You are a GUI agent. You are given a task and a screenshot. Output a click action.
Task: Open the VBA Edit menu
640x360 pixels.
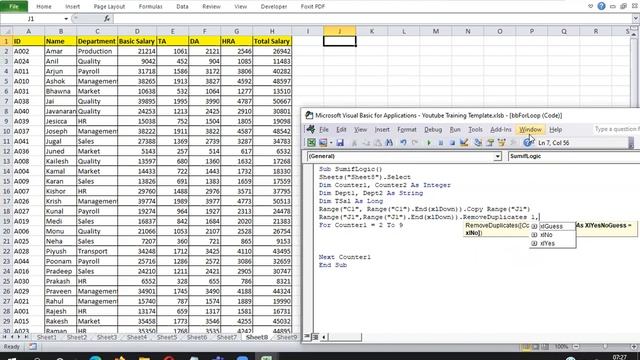pyautogui.click(x=341, y=129)
